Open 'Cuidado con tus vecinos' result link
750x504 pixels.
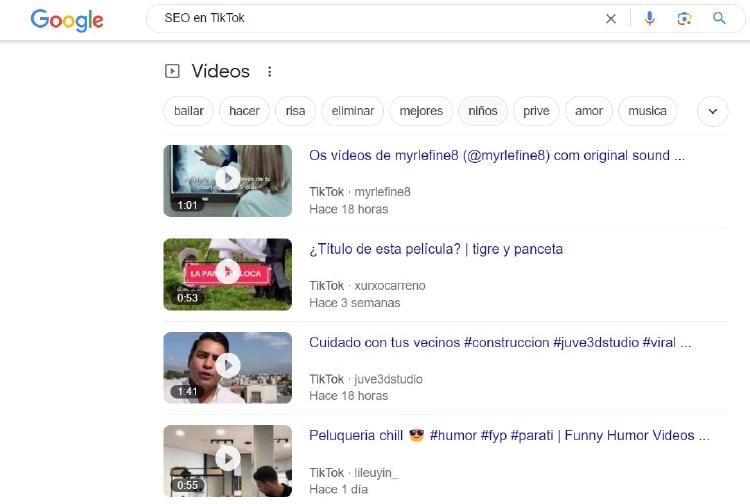(500, 342)
